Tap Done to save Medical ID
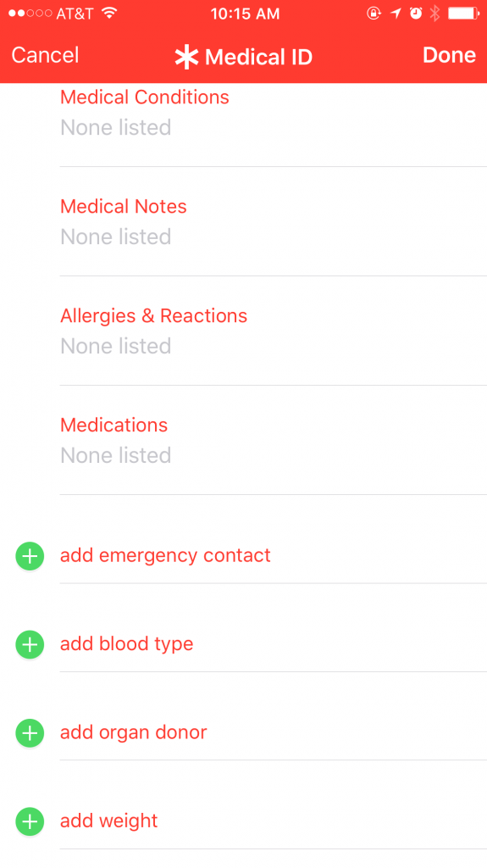The height and width of the screenshot is (868, 487). [449, 55]
